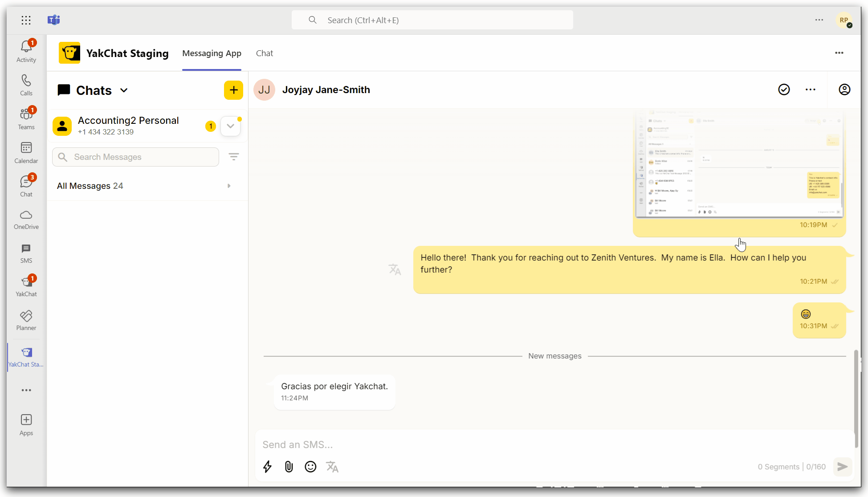The image size is (868, 497).
Task: Click the Microsoft Teams logo icon
Action: pos(53,20)
